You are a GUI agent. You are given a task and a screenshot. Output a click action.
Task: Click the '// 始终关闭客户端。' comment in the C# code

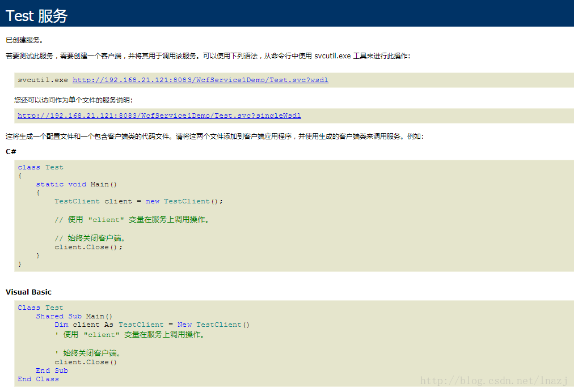[x=90, y=238]
